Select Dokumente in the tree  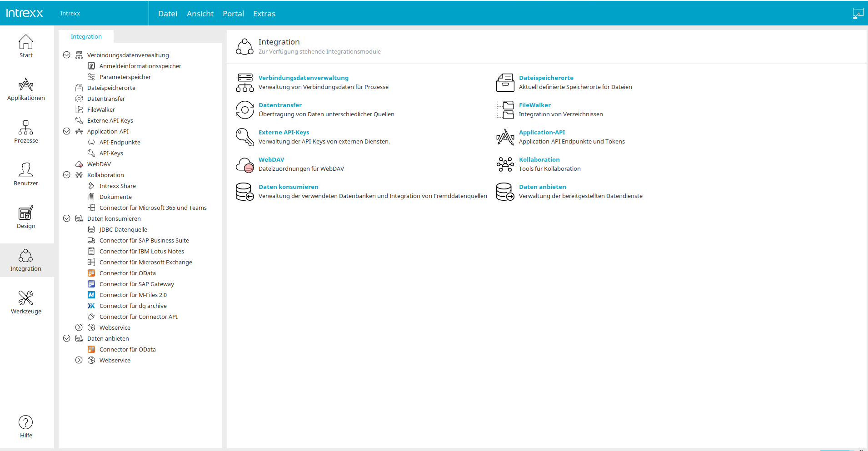(115, 197)
